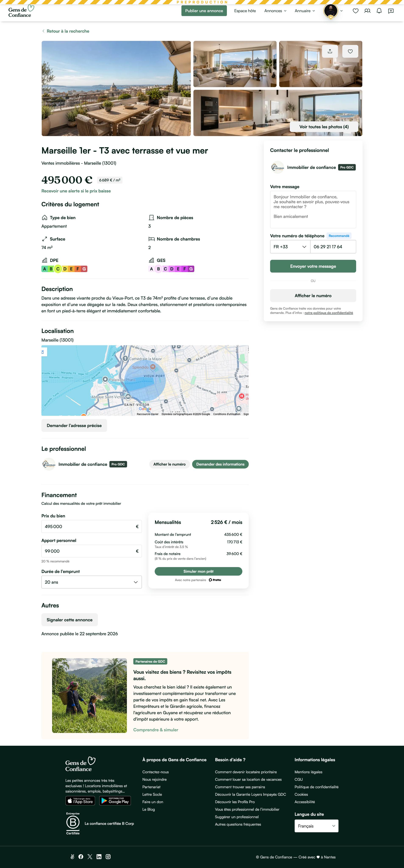Open Durée de l'emprunt 20 ans dropdown

pos(91,582)
